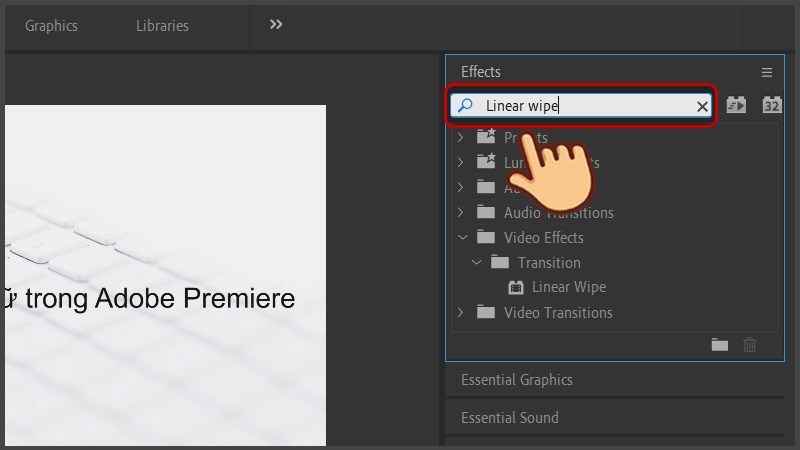Click the 32-bit Color filter icon
This screenshot has width=800, height=450.
771,105
